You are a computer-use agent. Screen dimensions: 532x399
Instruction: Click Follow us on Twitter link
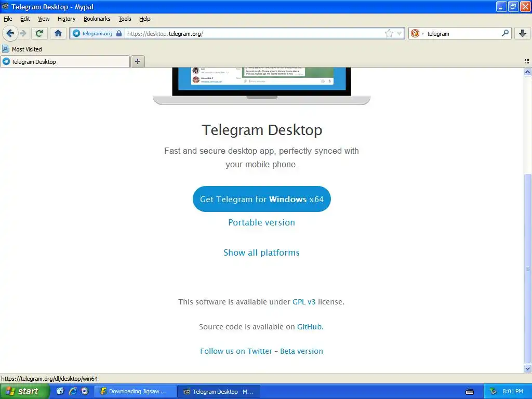pyautogui.click(x=236, y=351)
